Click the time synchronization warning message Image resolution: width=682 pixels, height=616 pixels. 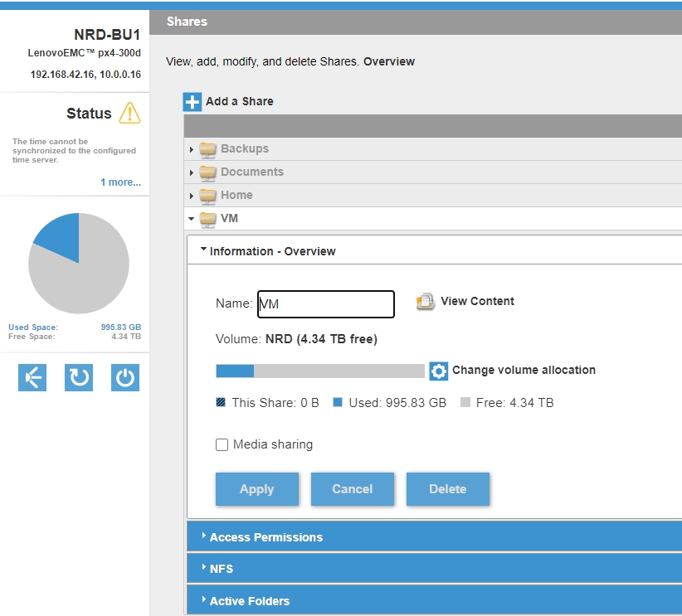pos(74,150)
